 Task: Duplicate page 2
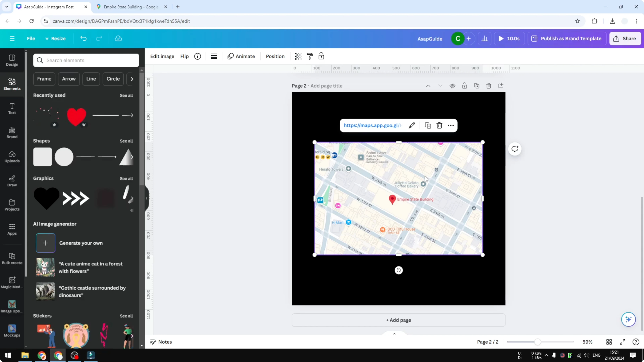coord(477,86)
